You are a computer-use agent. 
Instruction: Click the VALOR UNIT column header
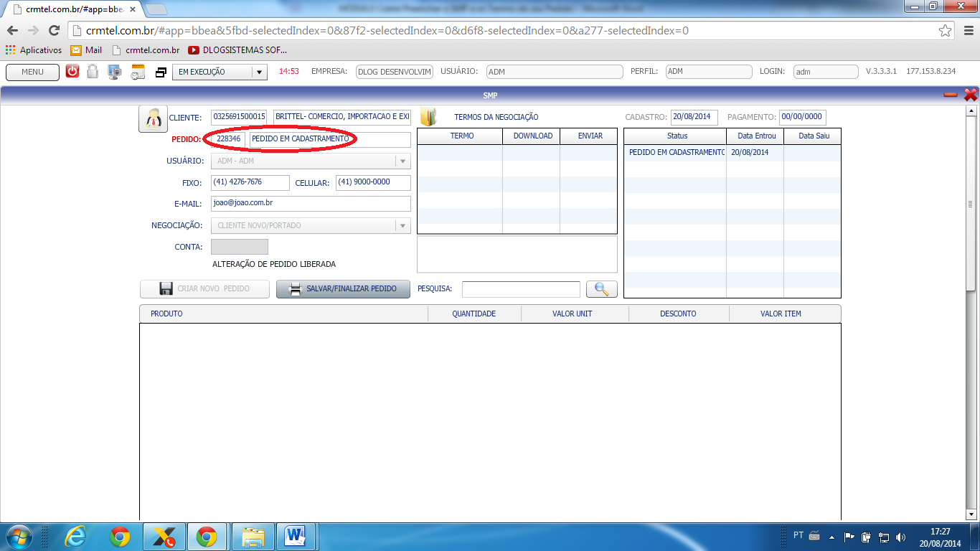click(x=575, y=314)
